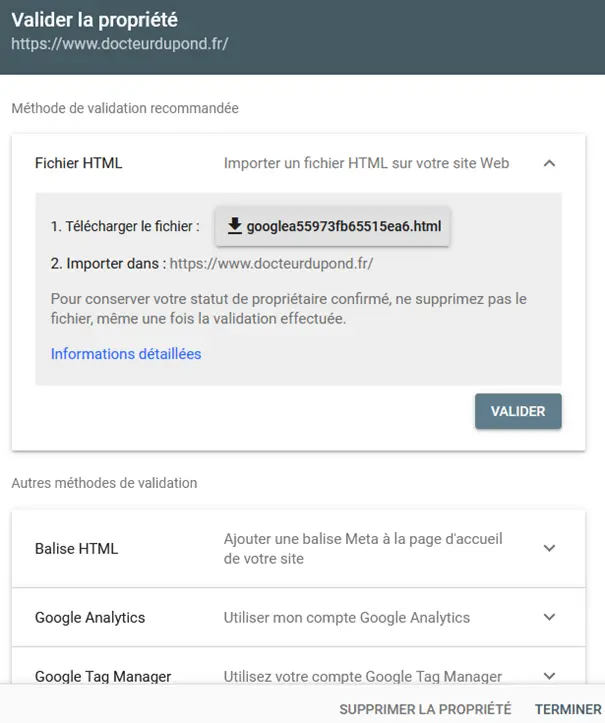The image size is (605, 723).
Task: Click 'Importer un fichier HTML sur votre site Web'
Action: [366, 163]
